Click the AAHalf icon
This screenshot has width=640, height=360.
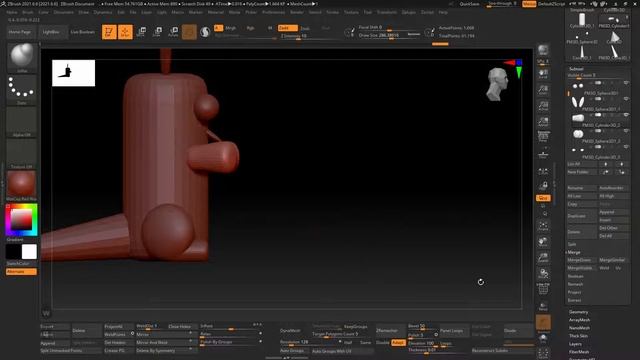point(543,122)
